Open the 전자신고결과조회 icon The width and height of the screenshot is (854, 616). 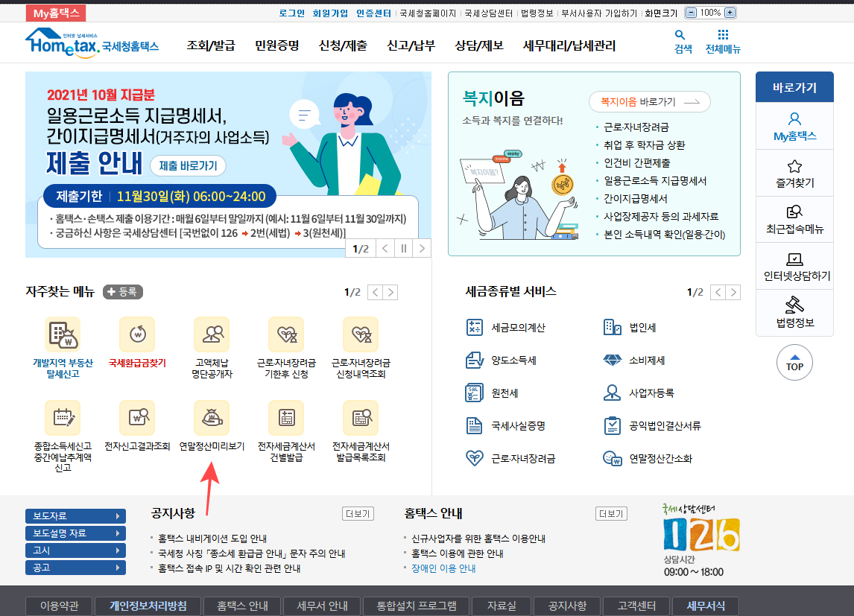click(x=137, y=418)
